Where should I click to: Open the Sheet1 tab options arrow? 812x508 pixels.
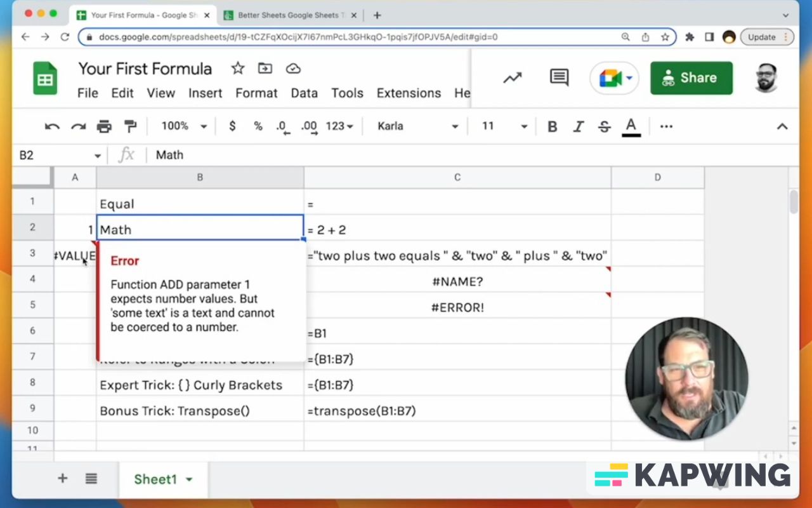click(x=189, y=479)
